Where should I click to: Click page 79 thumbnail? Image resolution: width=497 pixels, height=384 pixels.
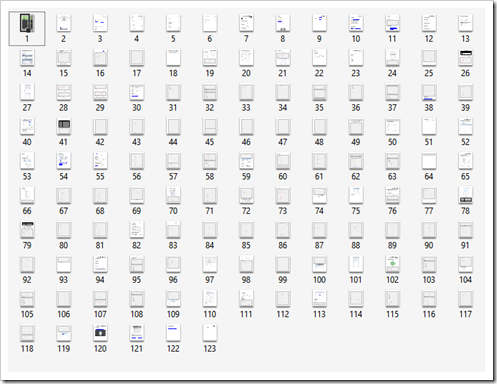pyautogui.click(x=27, y=229)
